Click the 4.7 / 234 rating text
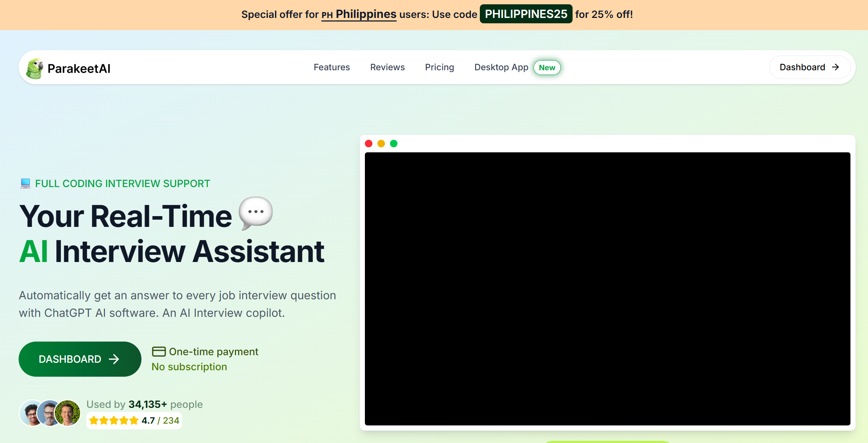Screen dimensions: 868x443 [160, 420]
